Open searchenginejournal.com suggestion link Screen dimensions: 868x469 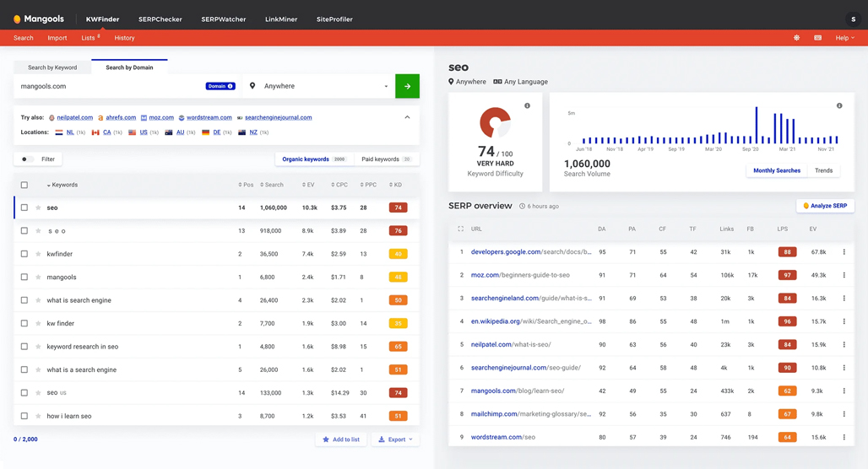279,117
